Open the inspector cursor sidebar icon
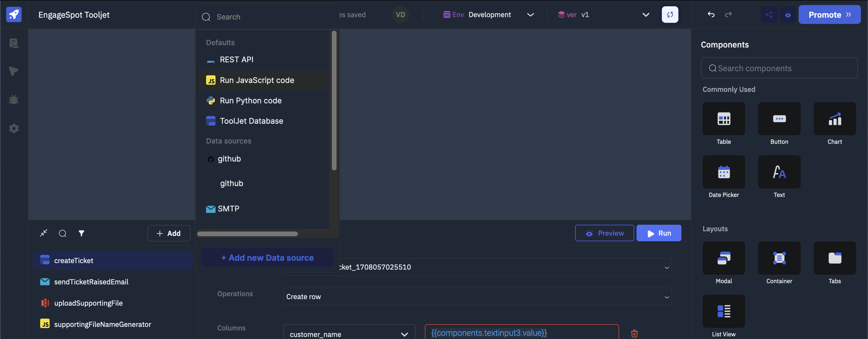Image resolution: width=868 pixels, height=339 pixels. tap(14, 71)
